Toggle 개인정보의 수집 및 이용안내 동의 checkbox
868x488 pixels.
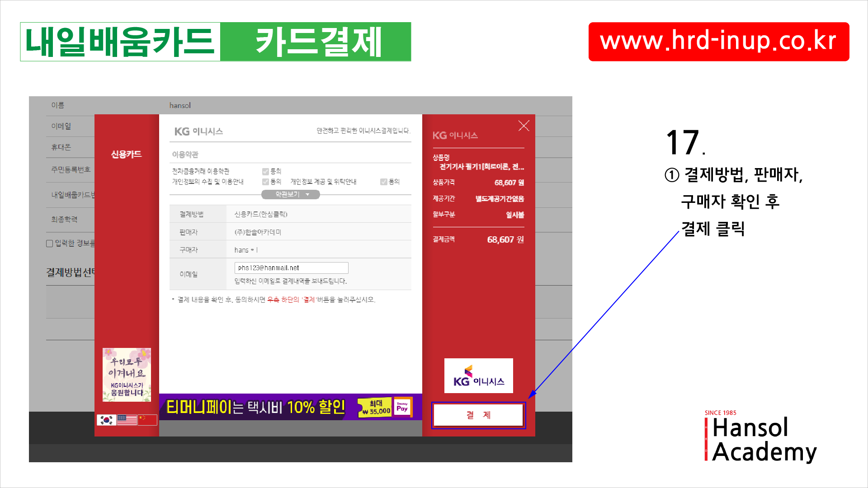click(x=265, y=182)
